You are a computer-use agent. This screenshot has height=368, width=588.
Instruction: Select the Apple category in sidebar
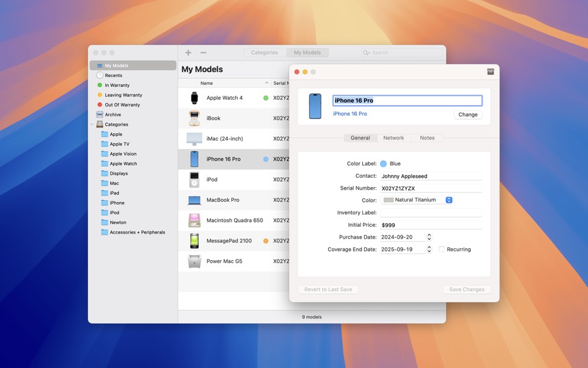pyautogui.click(x=116, y=134)
